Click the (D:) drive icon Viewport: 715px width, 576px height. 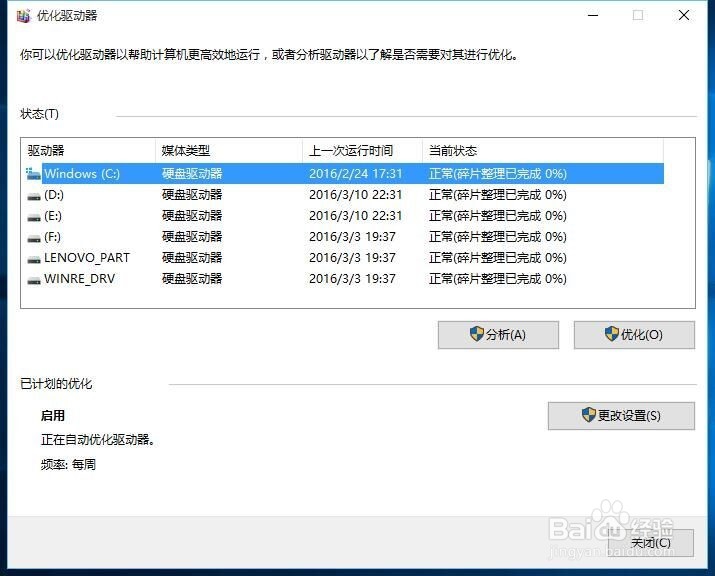coord(34,196)
